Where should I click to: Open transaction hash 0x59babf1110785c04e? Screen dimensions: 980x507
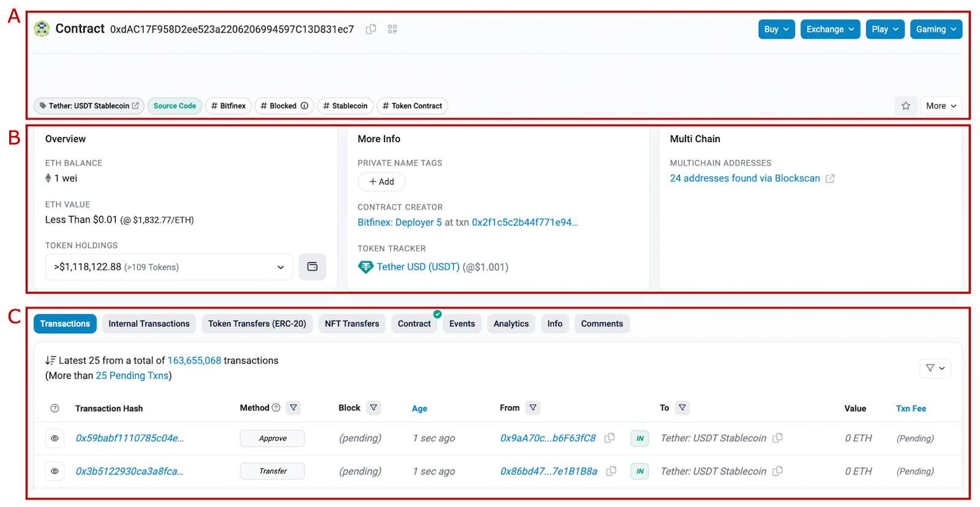[x=130, y=438]
